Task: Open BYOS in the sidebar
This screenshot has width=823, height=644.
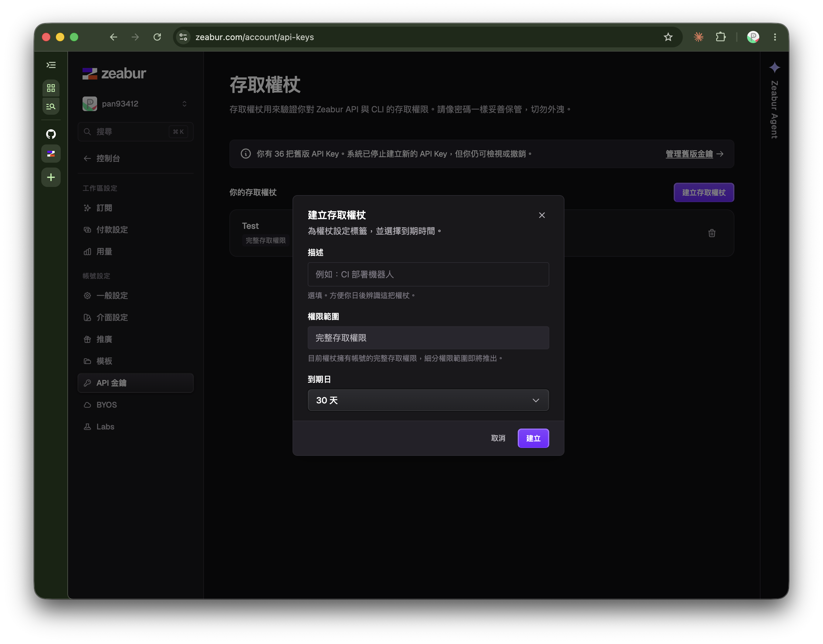Action: pos(135,405)
